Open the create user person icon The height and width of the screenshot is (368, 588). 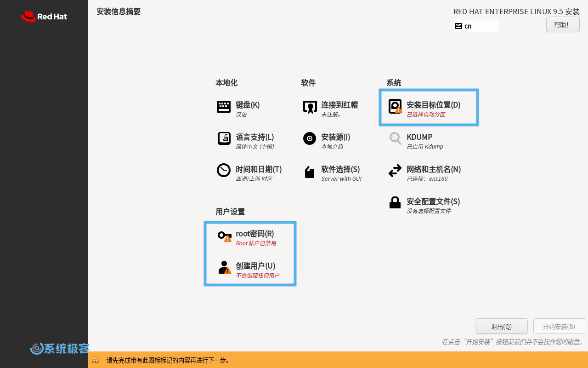tap(224, 267)
